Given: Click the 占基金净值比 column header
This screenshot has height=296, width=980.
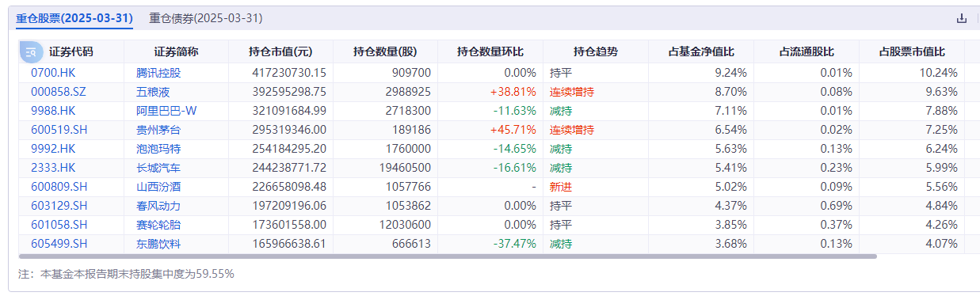Looking at the screenshot, I should click(701, 52).
